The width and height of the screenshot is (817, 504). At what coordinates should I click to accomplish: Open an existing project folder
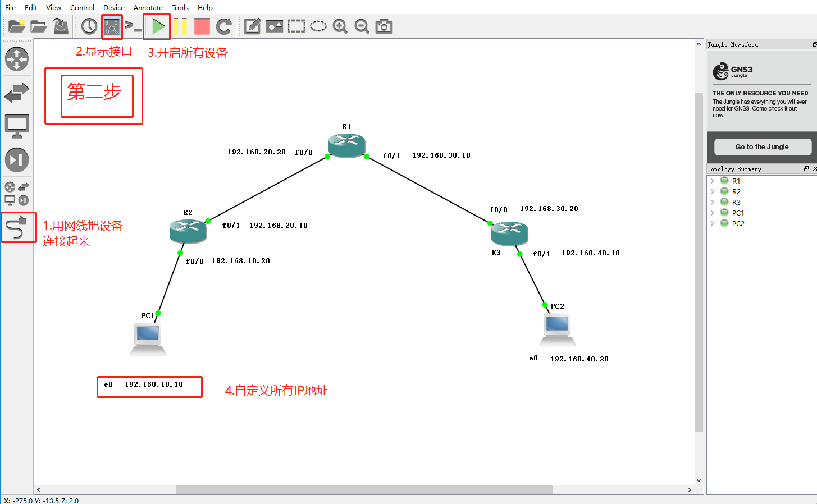[x=39, y=26]
